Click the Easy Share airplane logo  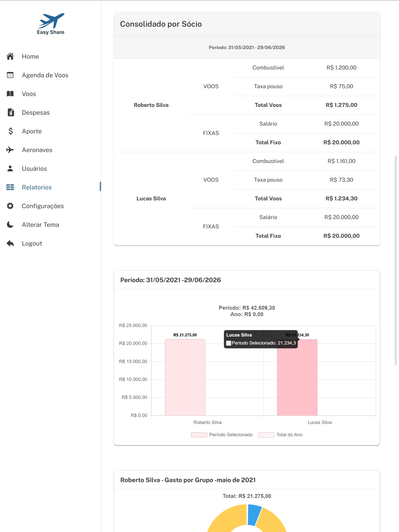click(50, 24)
